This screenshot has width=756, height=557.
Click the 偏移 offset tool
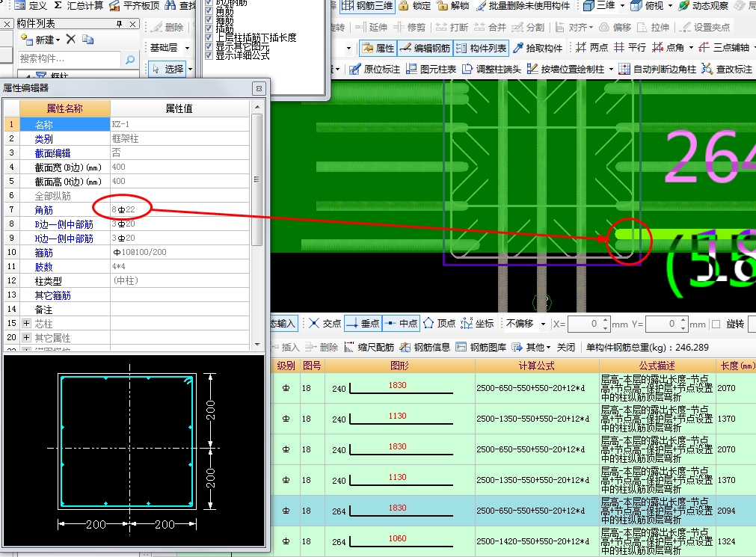[615, 27]
